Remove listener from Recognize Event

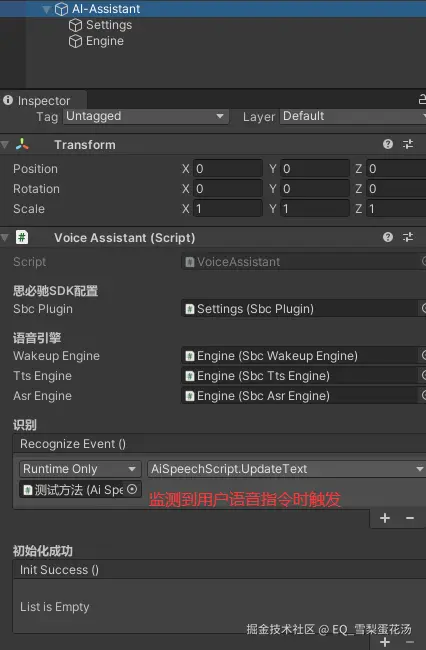[x=410, y=518]
